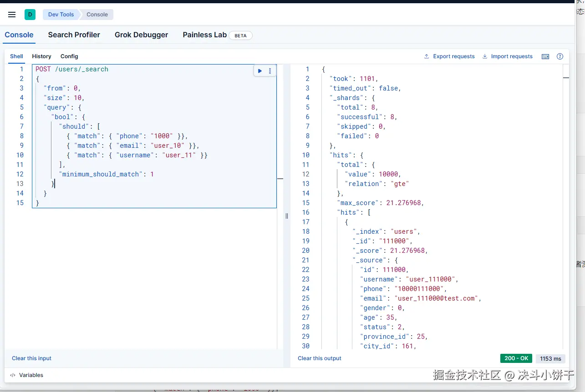The height and width of the screenshot is (392, 585).
Task: Click the "should": [ line
Action: pos(79,126)
